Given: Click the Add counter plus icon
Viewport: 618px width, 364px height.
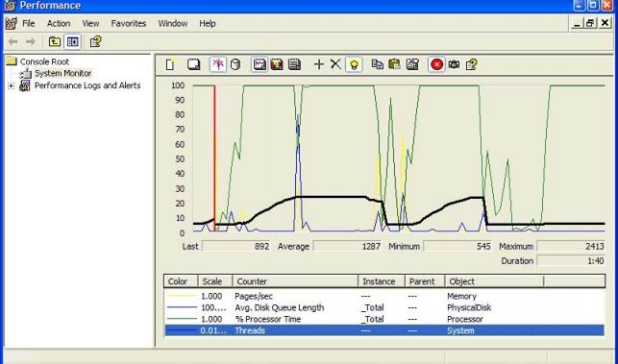Looking at the screenshot, I should coord(318,64).
